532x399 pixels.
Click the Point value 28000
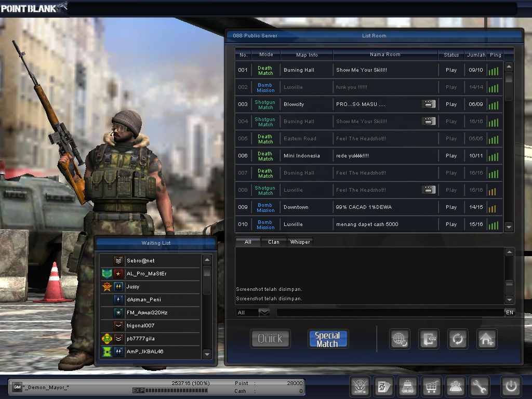295,383
